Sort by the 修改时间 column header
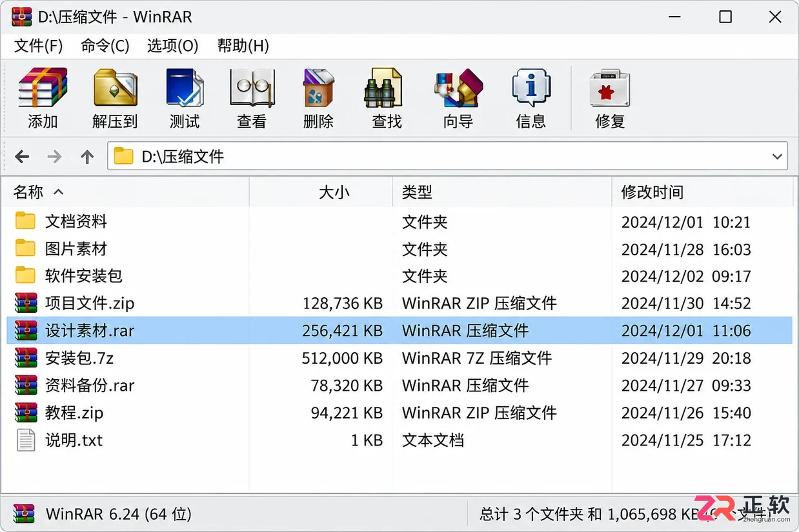799x532 pixels. (702, 192)
